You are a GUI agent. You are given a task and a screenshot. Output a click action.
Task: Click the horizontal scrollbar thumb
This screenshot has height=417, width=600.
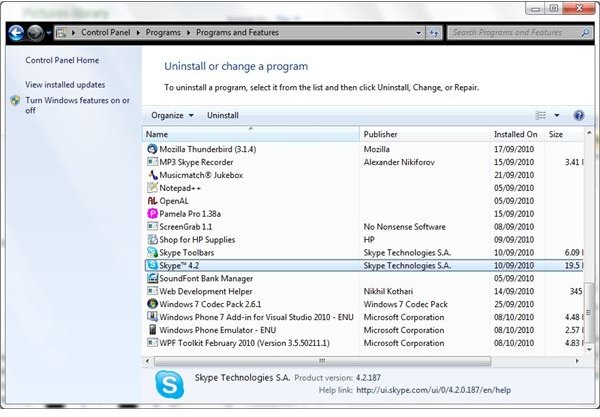click(322, 361)
